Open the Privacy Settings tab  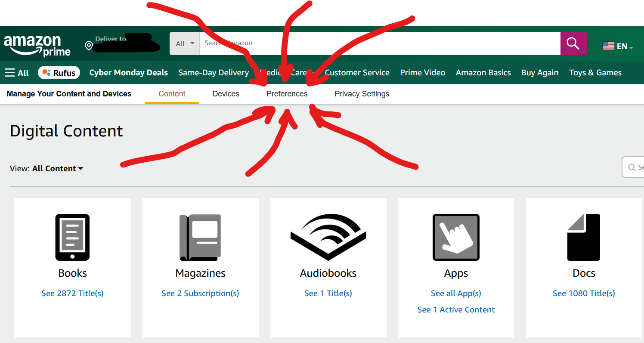coord(362,94)
